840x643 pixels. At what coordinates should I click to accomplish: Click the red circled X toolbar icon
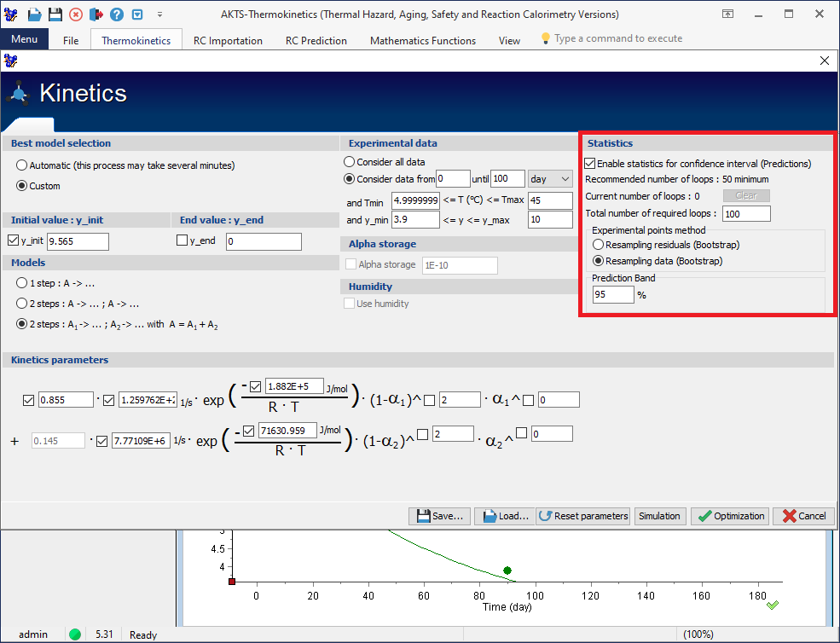pos(74,14)
